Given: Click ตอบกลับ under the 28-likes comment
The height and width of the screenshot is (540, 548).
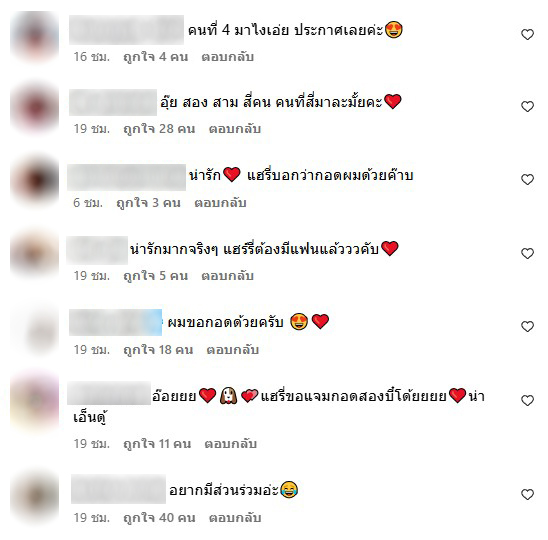Looking at the screenshot, I should (x=235, y=129).
